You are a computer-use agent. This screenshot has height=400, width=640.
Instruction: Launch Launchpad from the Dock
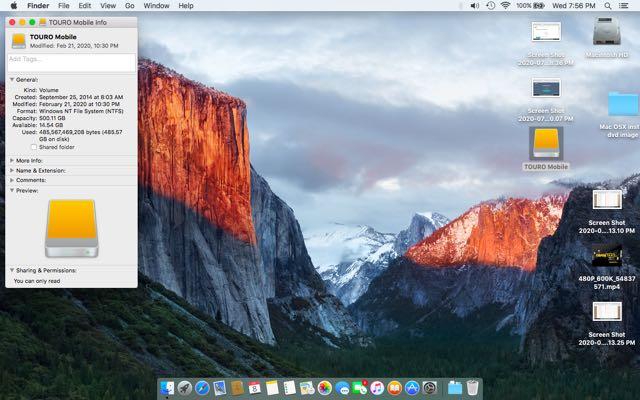pyautogui.click(x=185, y=387)
